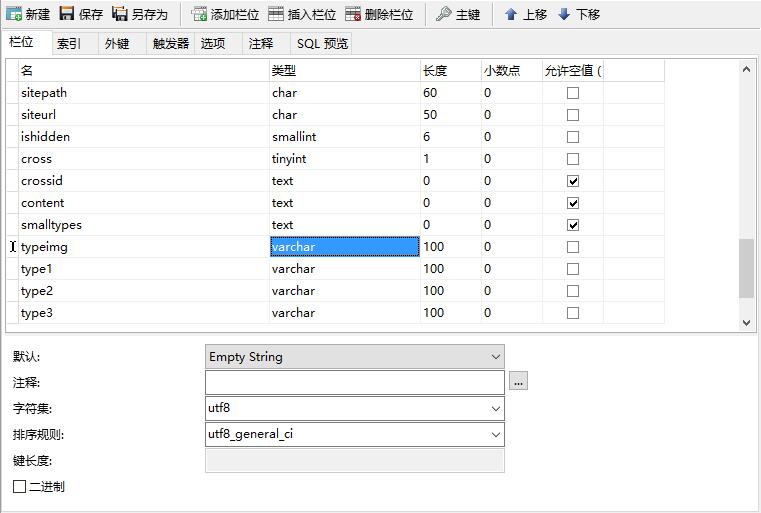Image resolution: width=761 pixels, height=513 pixels.
Task: Toggle allow-null checkbox for siteurl
Action: coord(573,115)
